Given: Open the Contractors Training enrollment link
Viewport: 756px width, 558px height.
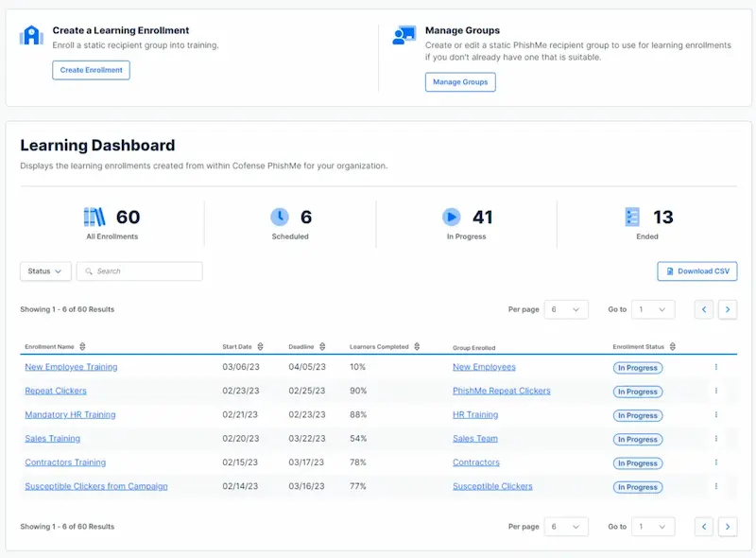Looking at the screenshot, I should (x=65, y=462).
